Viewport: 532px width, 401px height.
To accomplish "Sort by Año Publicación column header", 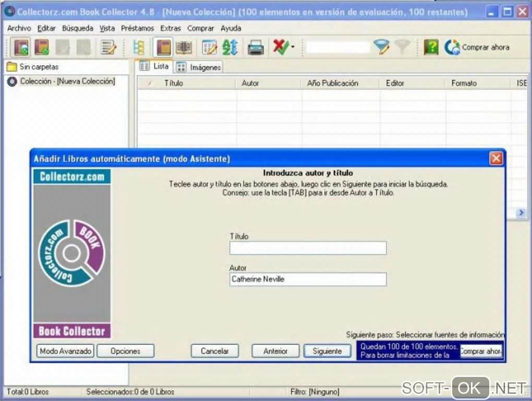I will point(341,83).
